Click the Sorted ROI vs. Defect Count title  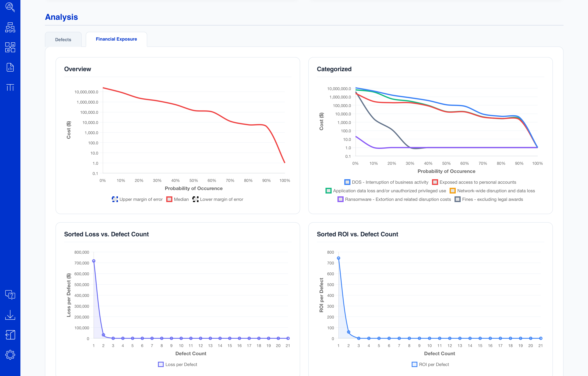[x=357, y=234]
